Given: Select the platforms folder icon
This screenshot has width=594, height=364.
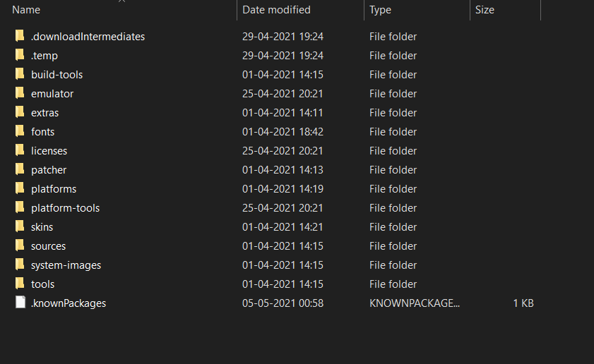Looking at the screenshot, I should tap(20, 188).
